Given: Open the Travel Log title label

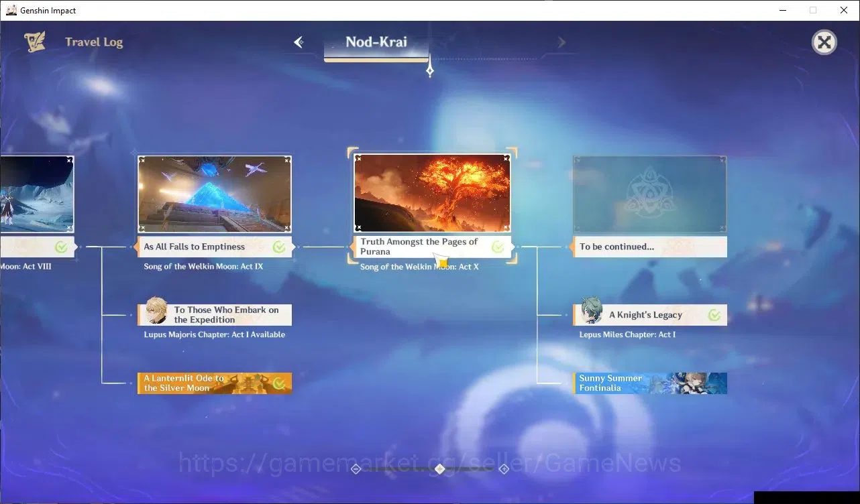Looking at the screenshot, I should 94,42.
